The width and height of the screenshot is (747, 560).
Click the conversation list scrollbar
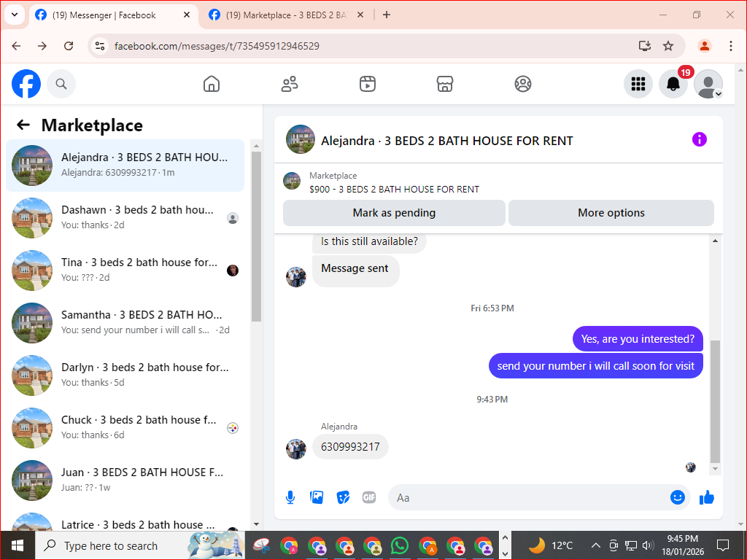click(256, 237)
